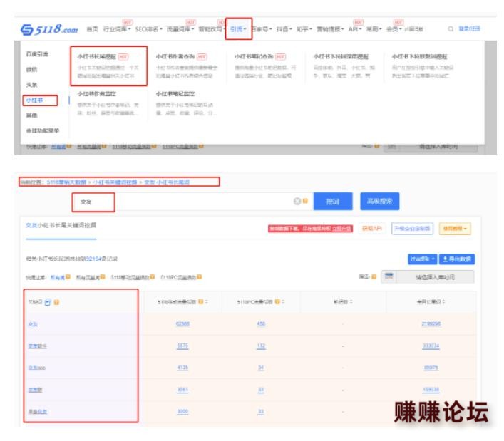Select 小红书 in left submenu
The height and width of the screenshot is (441, 504).
[34, 100]
